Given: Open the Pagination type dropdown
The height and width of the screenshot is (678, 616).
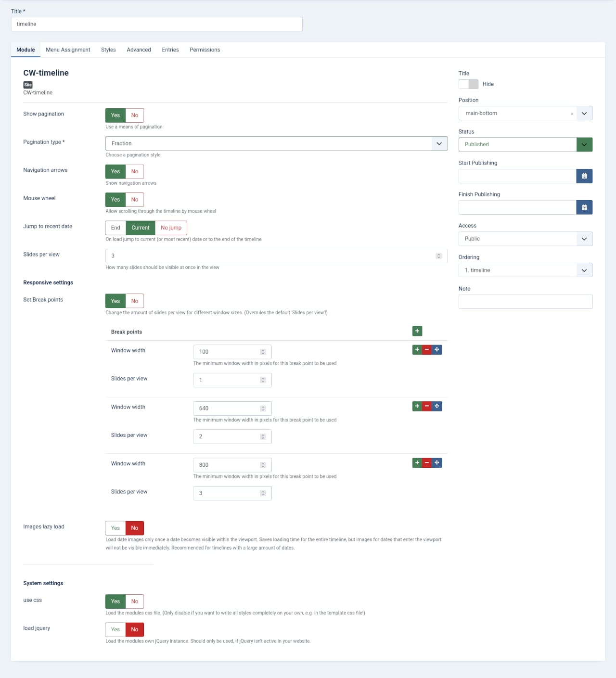Looking at the screenshot, I should (x=276, y=143).
